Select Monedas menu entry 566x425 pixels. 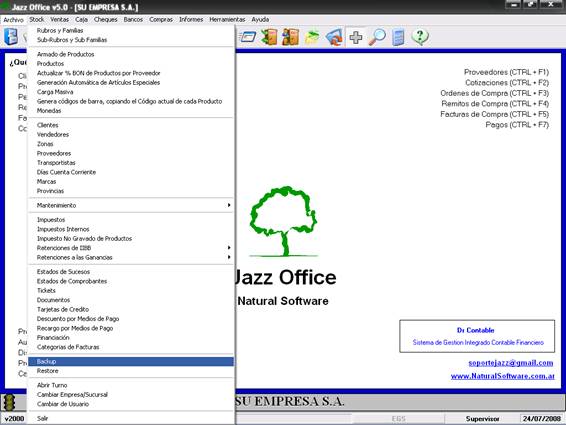131,110
